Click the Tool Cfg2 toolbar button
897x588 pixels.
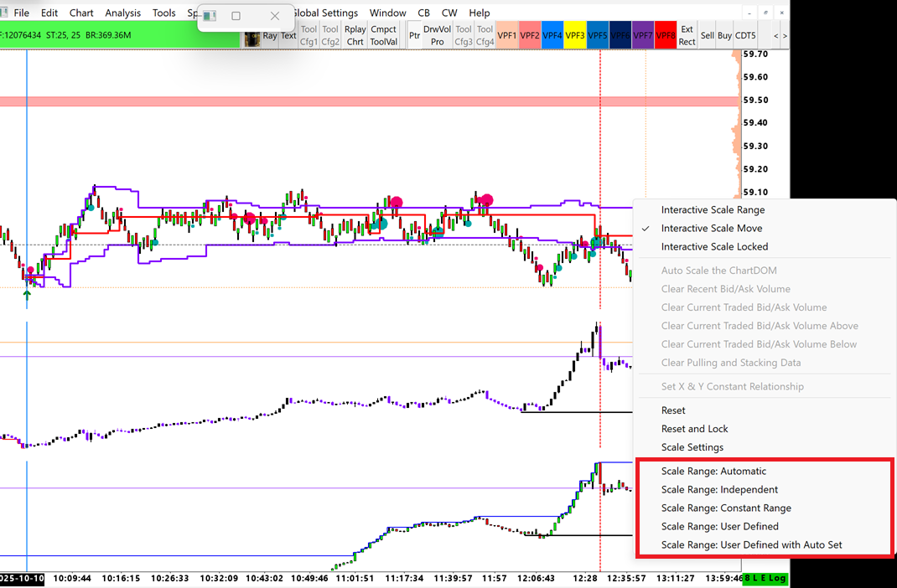(x=330, y=35)
